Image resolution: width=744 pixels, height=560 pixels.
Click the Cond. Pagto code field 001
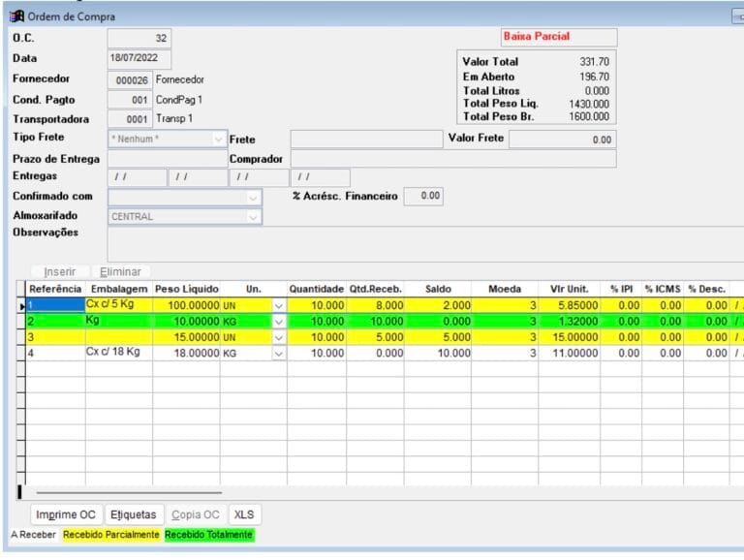click(130, 100)
